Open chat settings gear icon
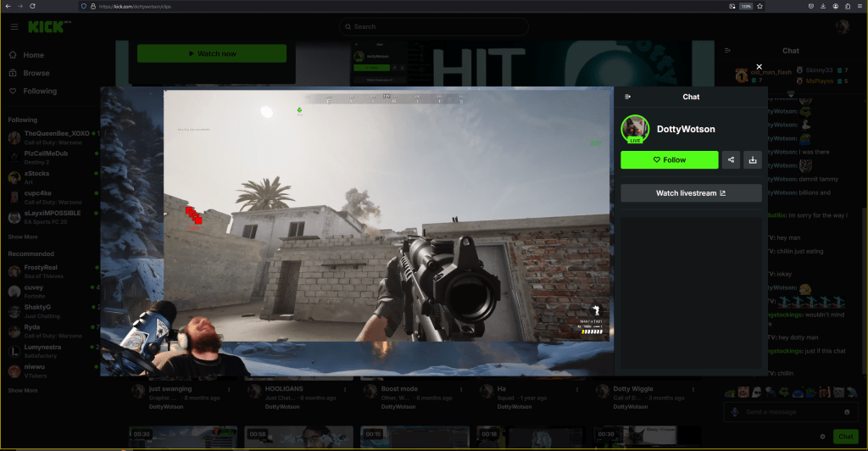 (x=822, y=437)
